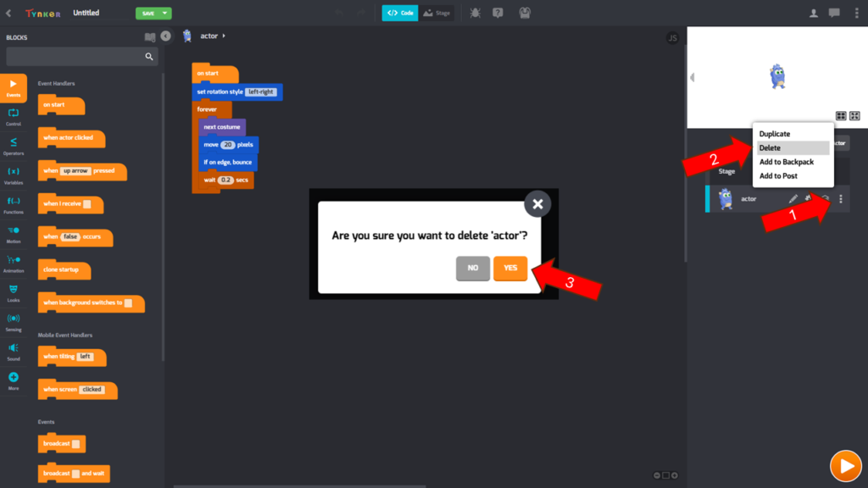Expand the actor breadcrumb arrow
Screen dimensions: 868x488
[224, 36]
